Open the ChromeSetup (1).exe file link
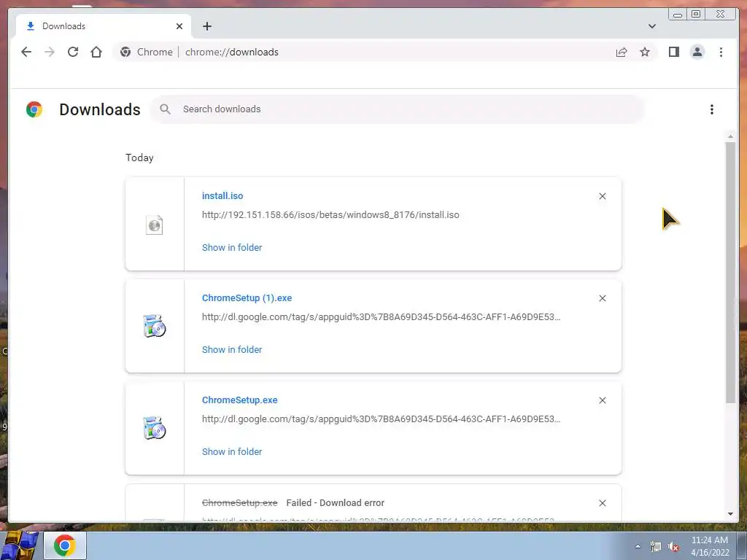The image size is (747, 560). coord(247,298)
